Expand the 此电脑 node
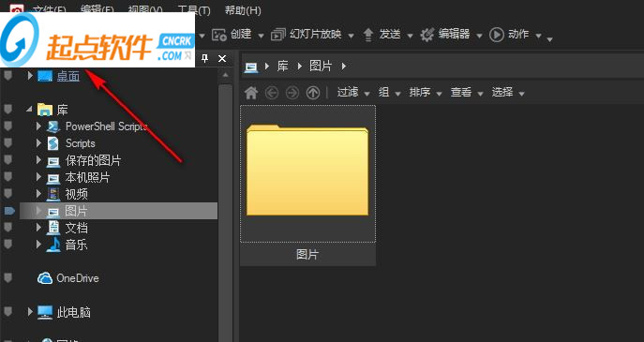Screen dimensions: 644x342 [30, 312]
